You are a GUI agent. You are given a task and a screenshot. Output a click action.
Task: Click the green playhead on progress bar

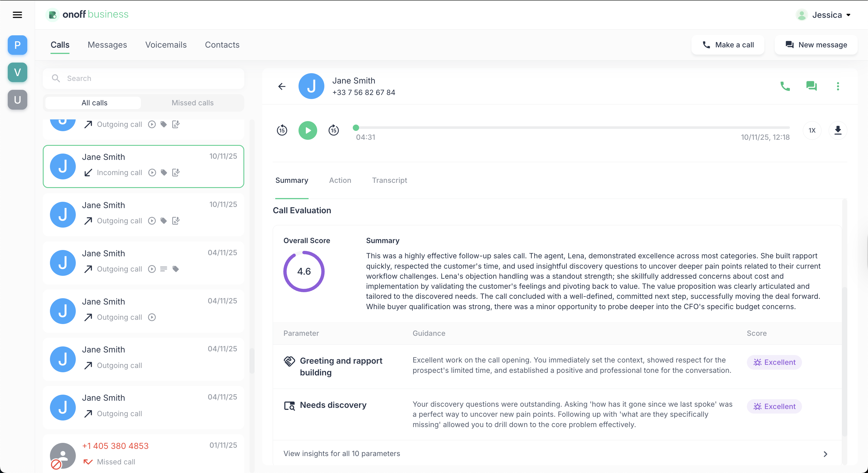(356, 128)
